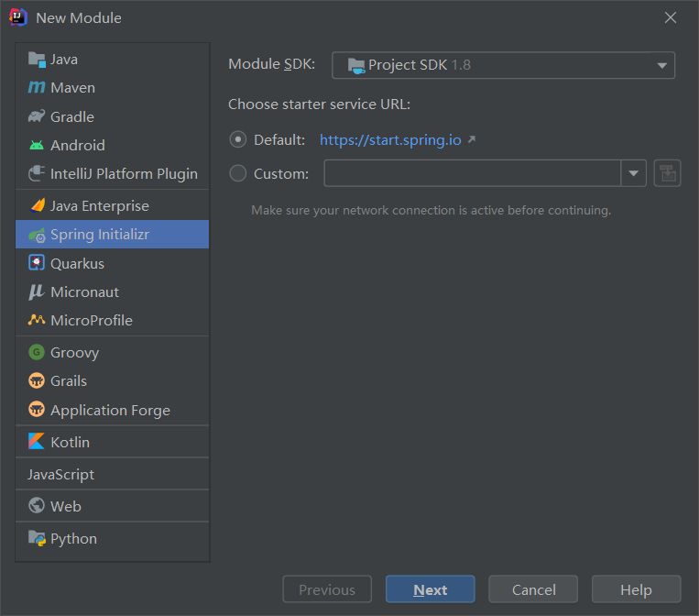Select the Default URL radio button
This screenshot has width=699, height=616.
click(238, 139)
